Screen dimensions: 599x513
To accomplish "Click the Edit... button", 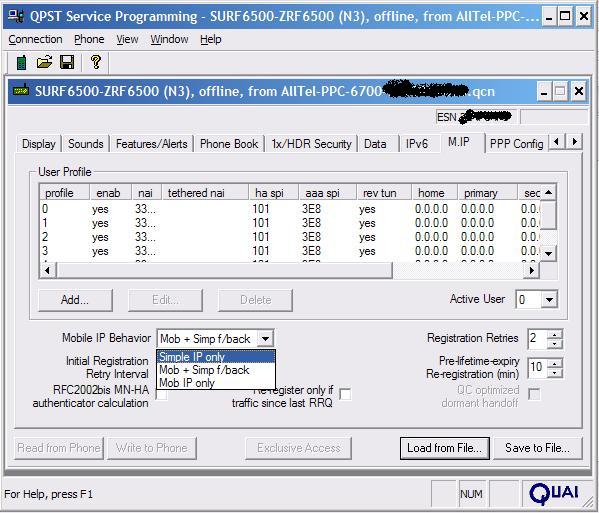I will (x=165, y=300).
